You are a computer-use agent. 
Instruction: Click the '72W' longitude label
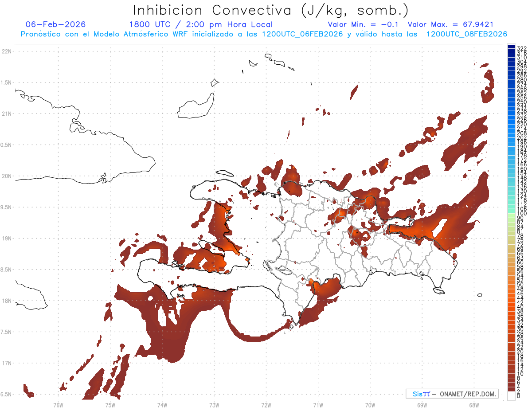pos(266,404)
